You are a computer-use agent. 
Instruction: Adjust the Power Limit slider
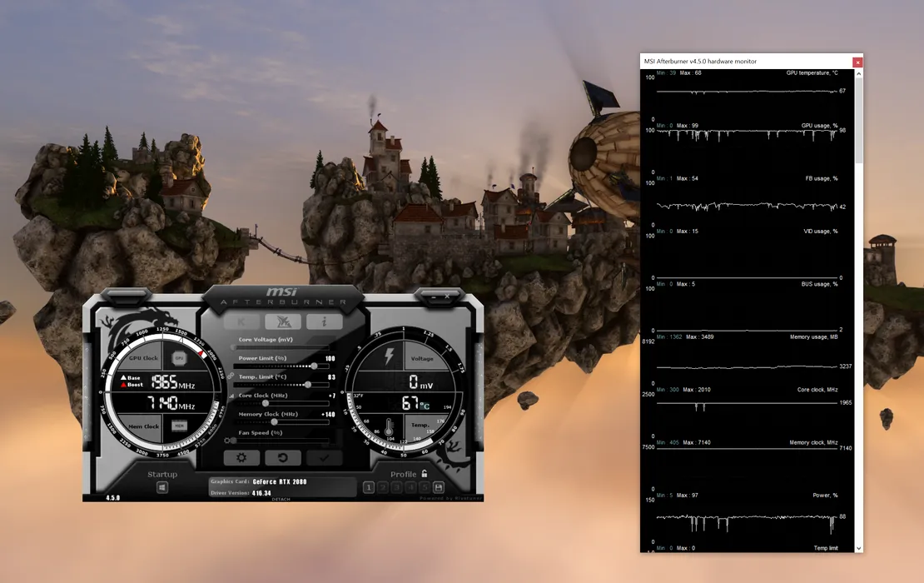pyautogui.click(x=281, y=366)
